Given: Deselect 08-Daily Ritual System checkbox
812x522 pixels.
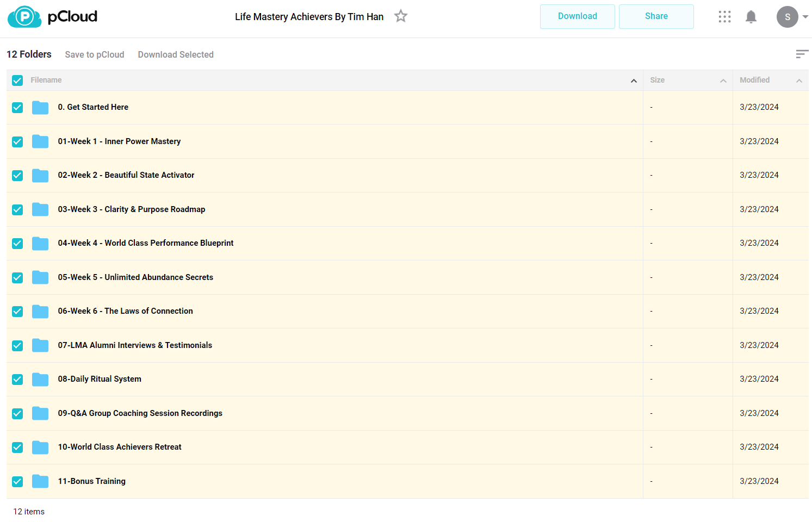Looking at the screenshot, I should tap(17, 380).
